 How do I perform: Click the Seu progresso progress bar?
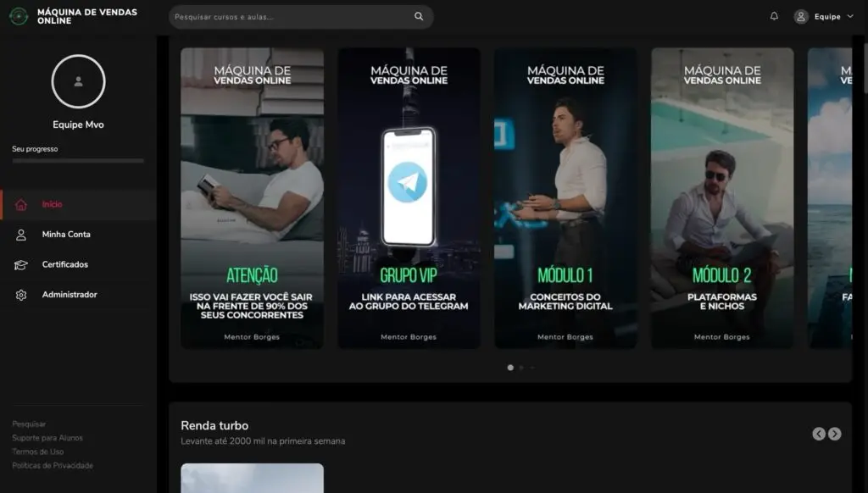(x=78, y=160)
